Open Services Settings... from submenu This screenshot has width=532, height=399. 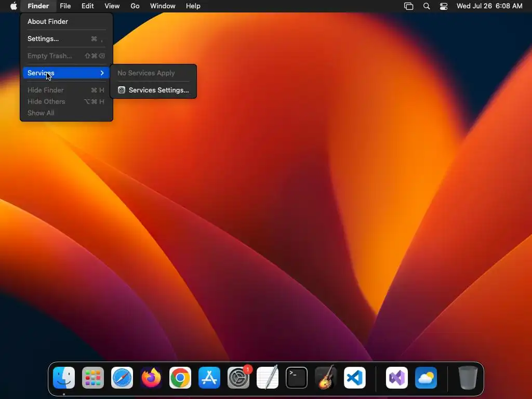click(153, 90)
